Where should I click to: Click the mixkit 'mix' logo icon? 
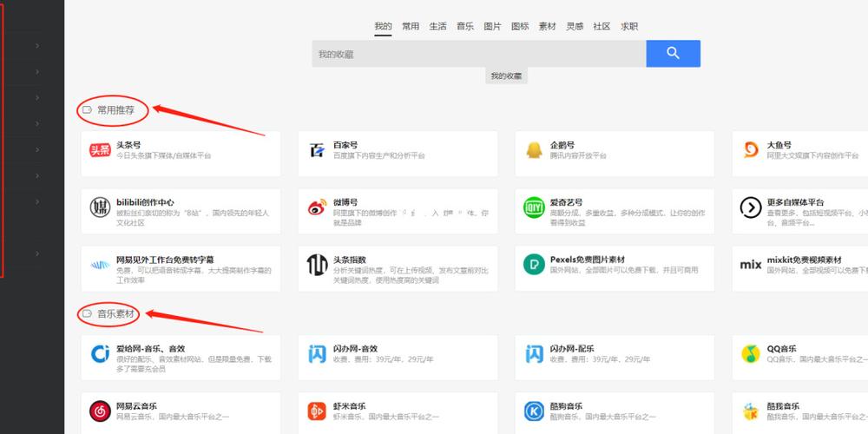pyautogui.click(x=751, y=265)
